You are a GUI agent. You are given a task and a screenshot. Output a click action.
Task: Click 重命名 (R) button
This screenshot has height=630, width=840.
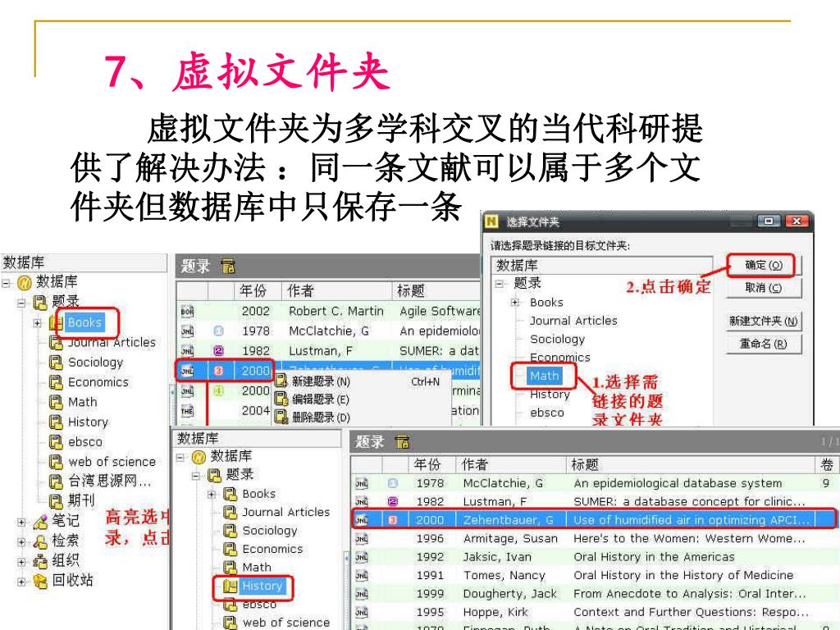coord(763,344)
